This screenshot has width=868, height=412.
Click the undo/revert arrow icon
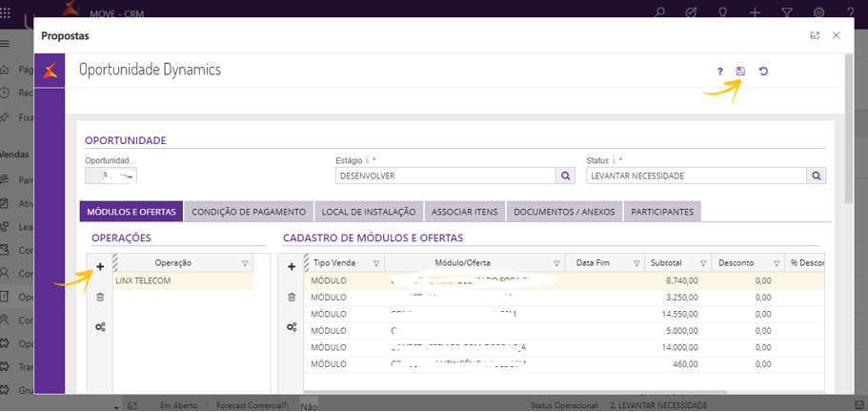coord(763,71)
